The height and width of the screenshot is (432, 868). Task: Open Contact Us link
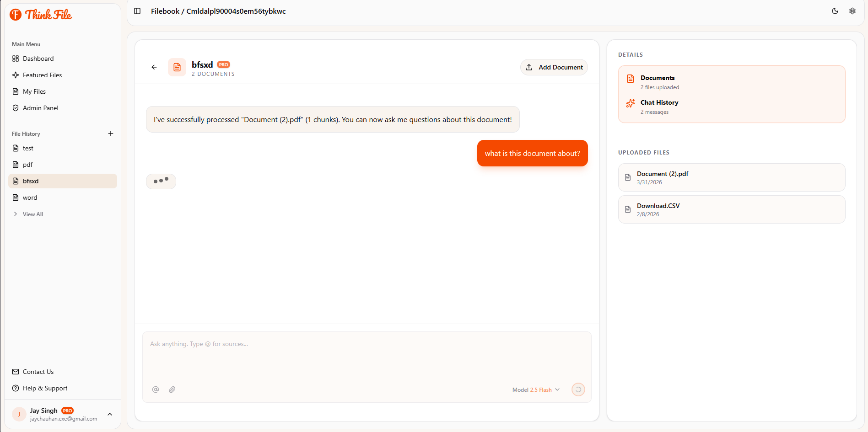(63, 372)
